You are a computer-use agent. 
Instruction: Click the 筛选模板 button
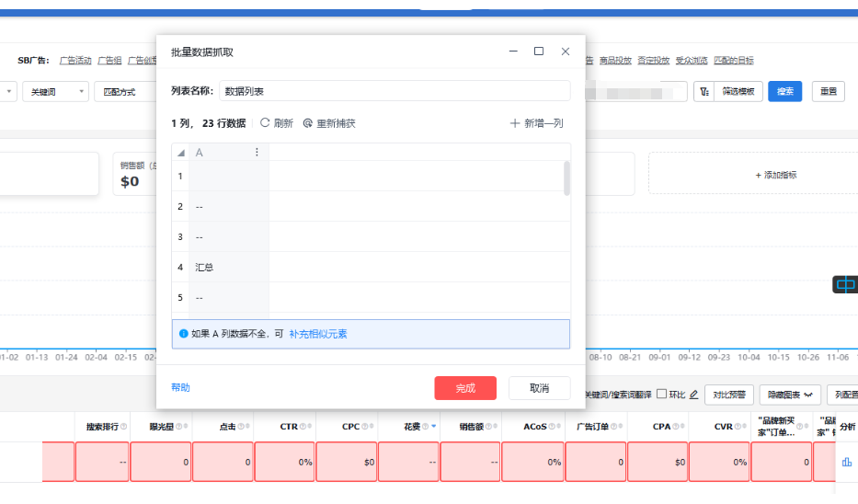pos(738,91)
